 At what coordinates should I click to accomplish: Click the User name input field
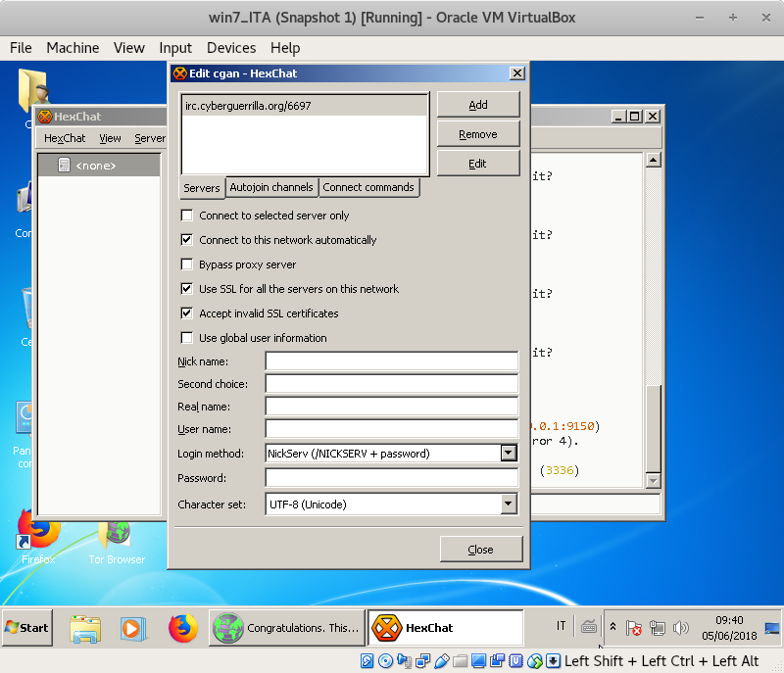(391, 429)
